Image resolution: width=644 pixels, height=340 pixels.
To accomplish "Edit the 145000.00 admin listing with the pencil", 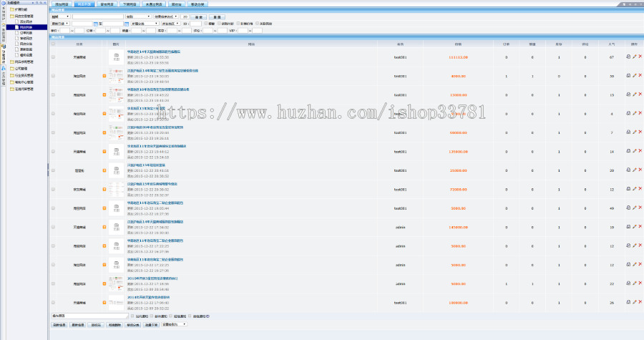I will click(x=634, y=227).
